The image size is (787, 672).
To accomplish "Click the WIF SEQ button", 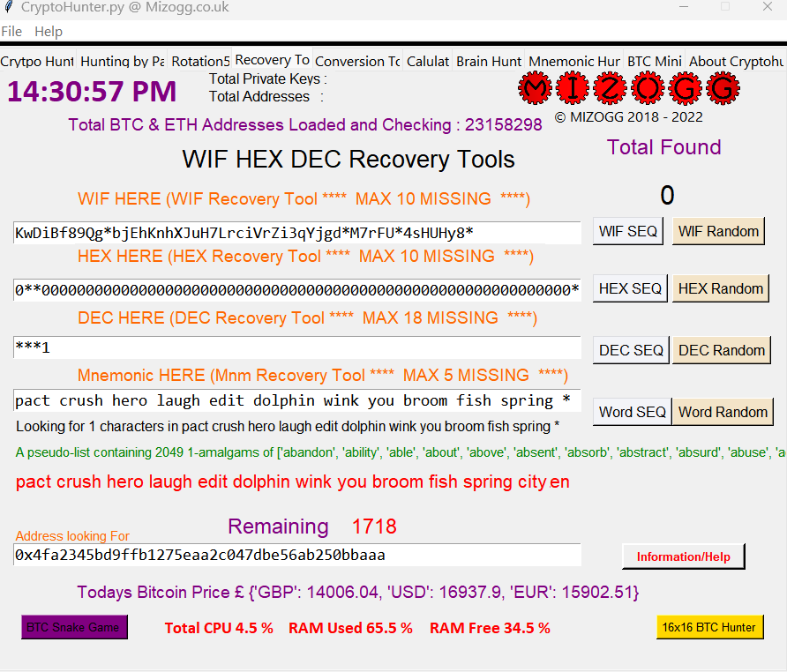I will coord(628,231).
